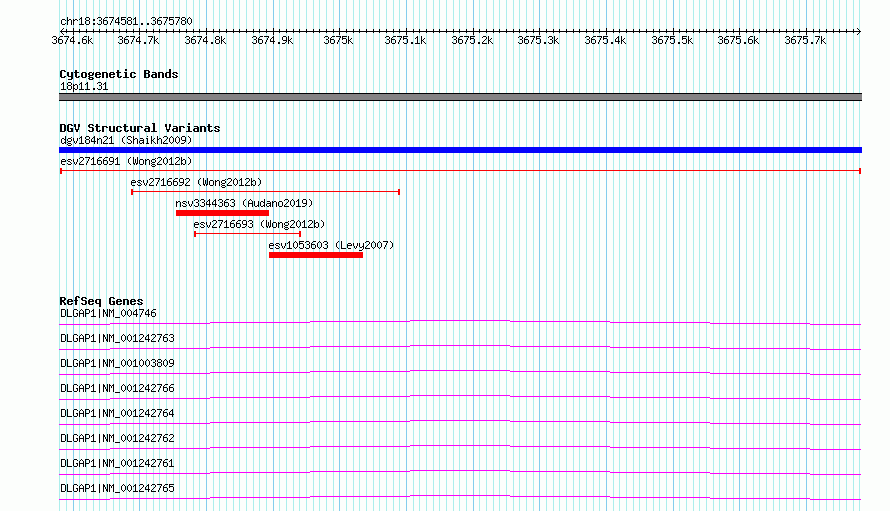Click the red nsv3344363 variant bar

click(x=222, y=213)
